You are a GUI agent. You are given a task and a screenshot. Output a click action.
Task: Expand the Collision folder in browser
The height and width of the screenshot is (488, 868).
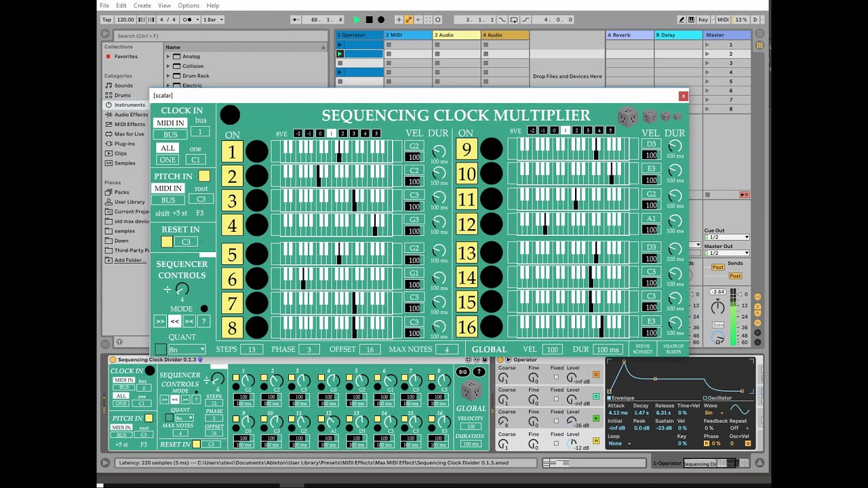tap(168, 66)
